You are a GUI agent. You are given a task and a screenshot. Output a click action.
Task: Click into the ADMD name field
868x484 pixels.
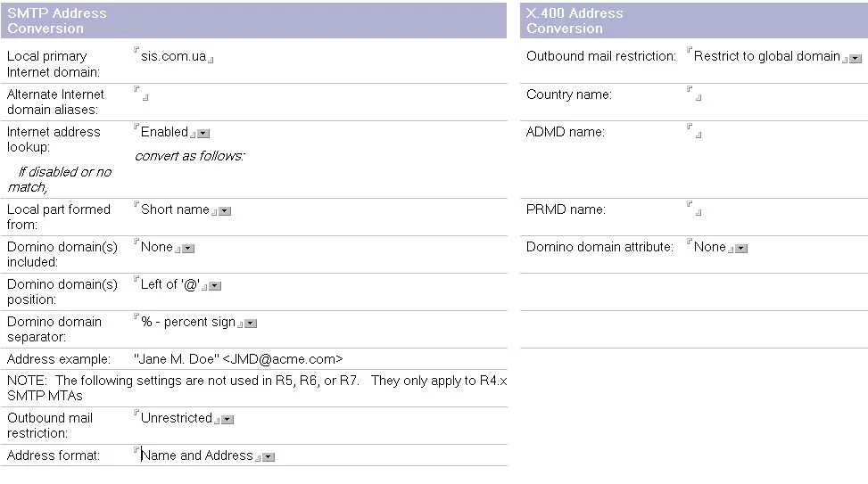695,132
